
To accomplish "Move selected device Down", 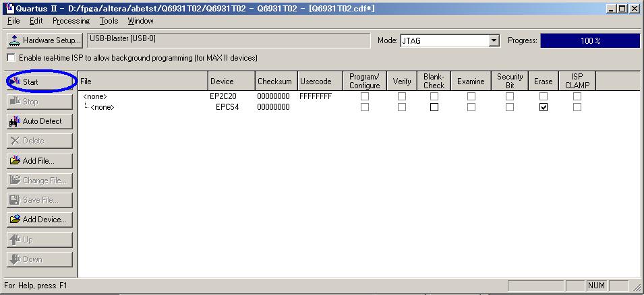I will [39, 259].
